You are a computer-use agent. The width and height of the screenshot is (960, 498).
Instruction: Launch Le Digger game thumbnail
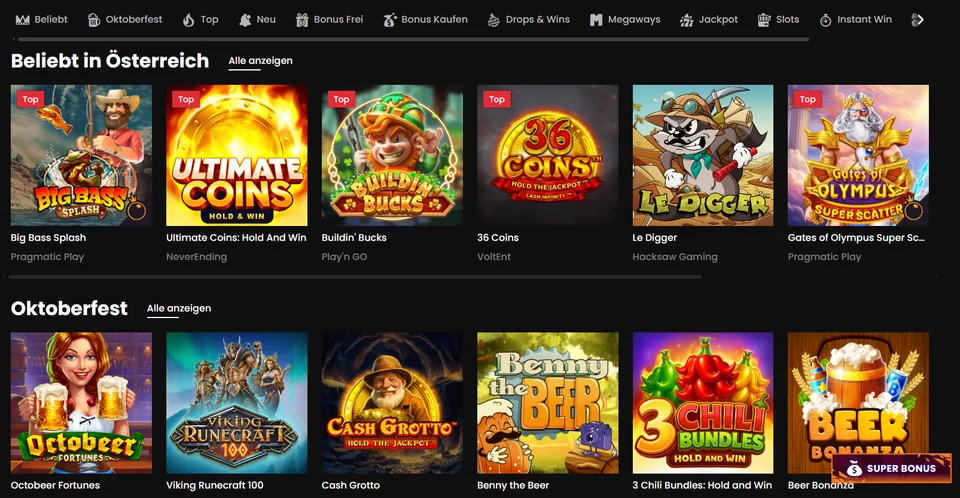[703, 156]
